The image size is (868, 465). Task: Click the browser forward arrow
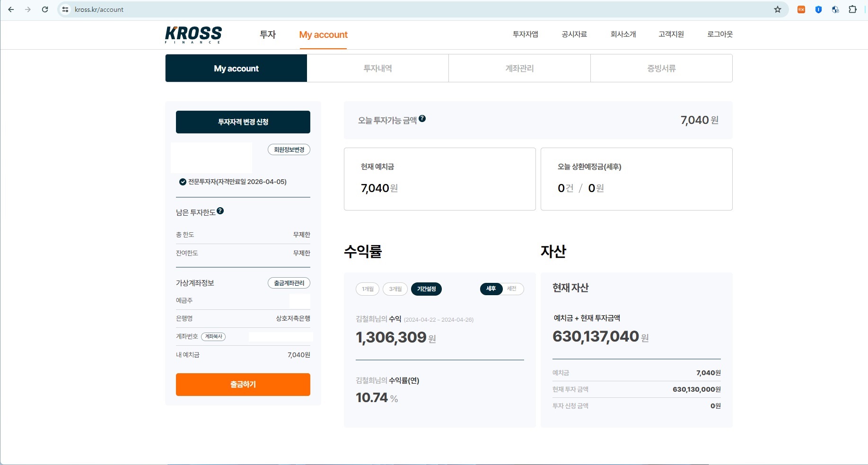(x=28, y=9)
